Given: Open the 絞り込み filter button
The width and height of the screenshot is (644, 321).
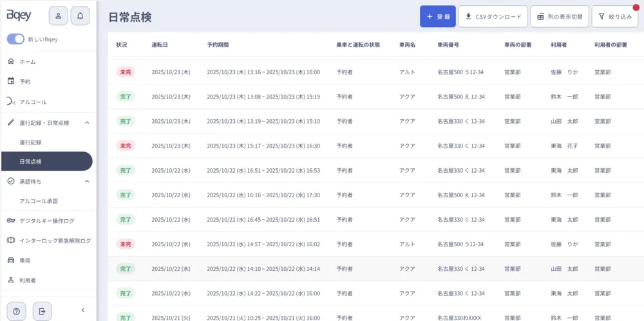Looking at the screenshot, I should (615, 17).
